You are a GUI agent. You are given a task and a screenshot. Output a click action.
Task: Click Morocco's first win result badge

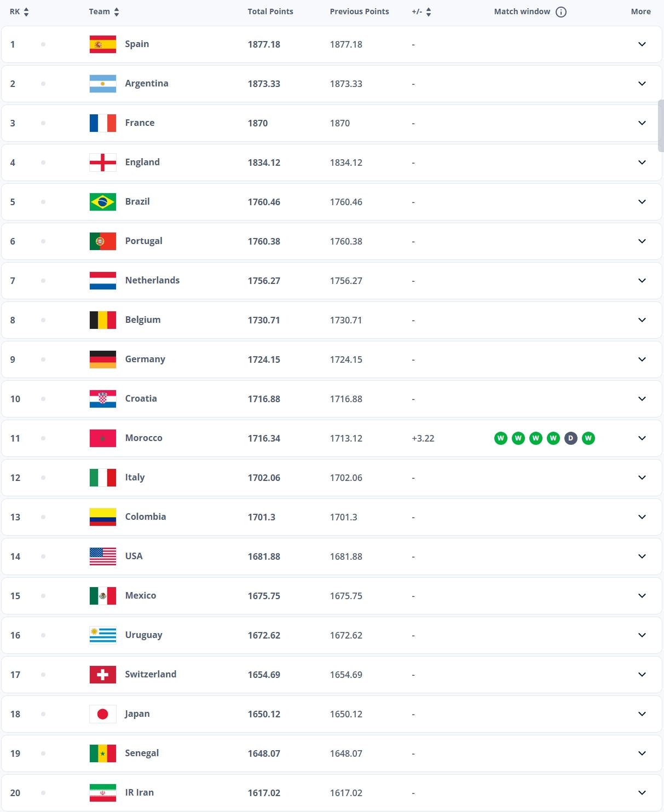tap(501, 438)
